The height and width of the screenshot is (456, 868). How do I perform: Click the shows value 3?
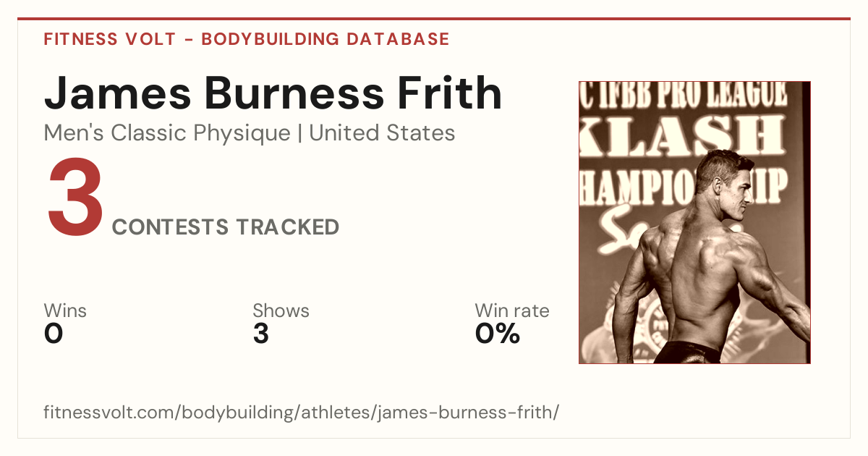click(260, 334)
